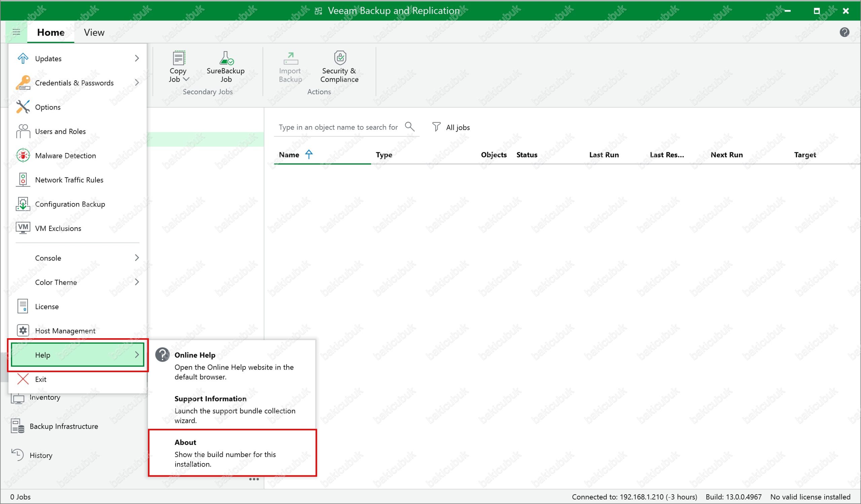Switch to the Home ribbon tab

tap(50, 32)
